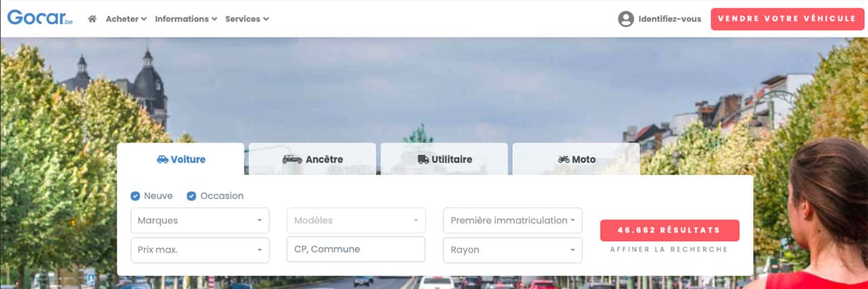Go to home via house icon
The width and height of the screenshot is (868, 289).
(x=92, y=19)
